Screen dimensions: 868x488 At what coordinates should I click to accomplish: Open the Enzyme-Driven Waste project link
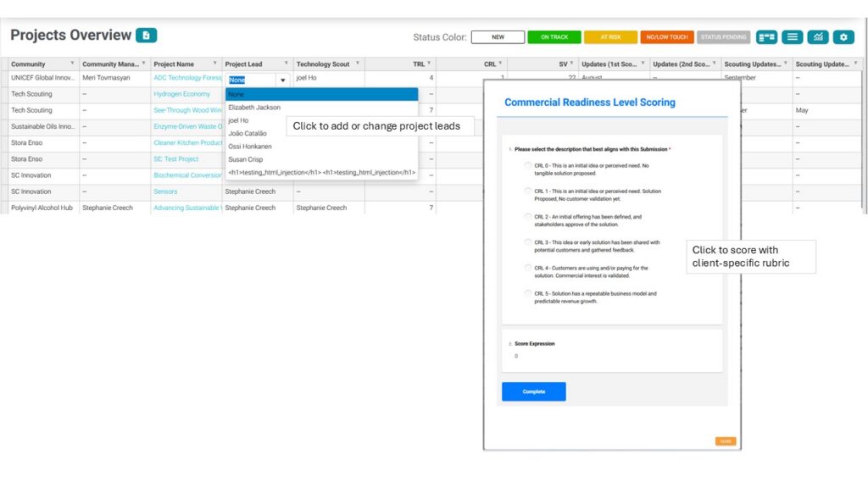point(187,127)
